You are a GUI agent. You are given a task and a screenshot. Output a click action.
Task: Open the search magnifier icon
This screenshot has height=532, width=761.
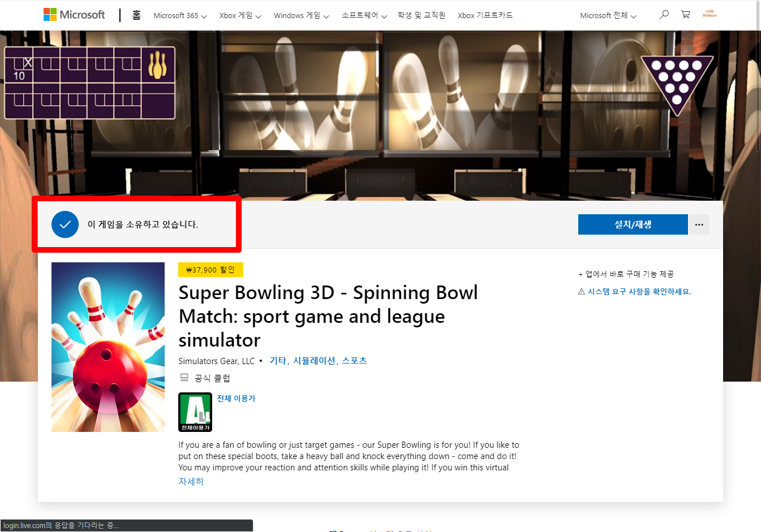(x=664, y=15)
